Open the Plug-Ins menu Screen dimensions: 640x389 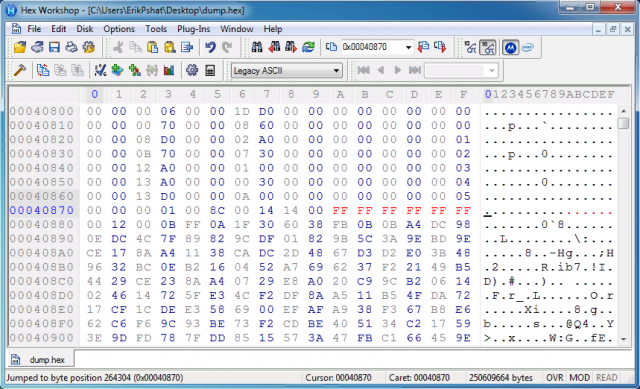193,29
